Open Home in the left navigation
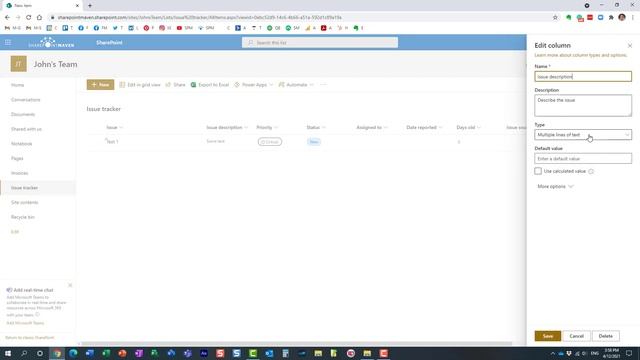 [18, 85]
